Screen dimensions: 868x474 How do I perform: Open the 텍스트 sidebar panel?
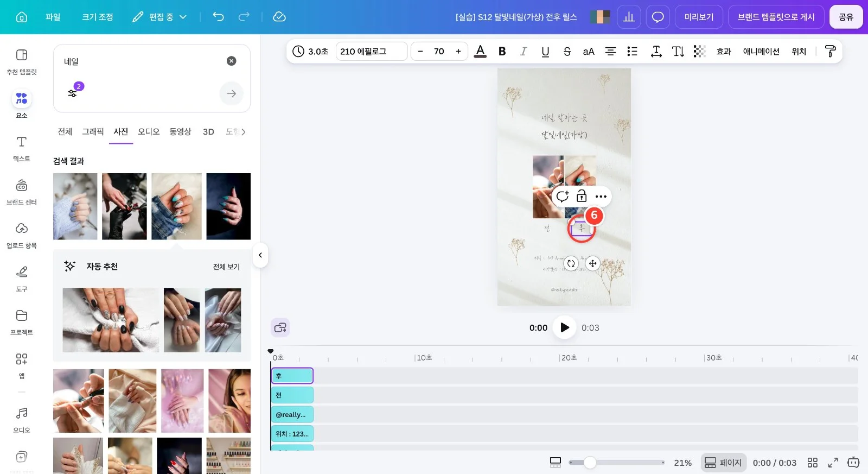(x=22, y=148)
